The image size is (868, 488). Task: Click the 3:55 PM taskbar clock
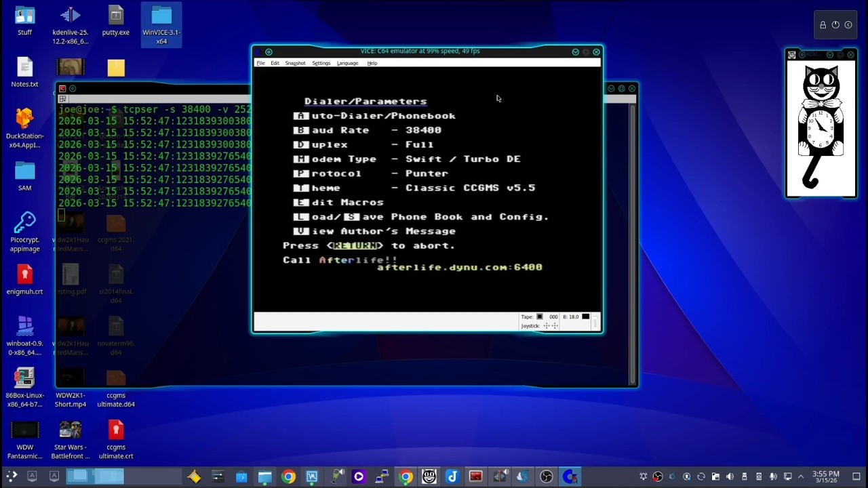(825, 476)
